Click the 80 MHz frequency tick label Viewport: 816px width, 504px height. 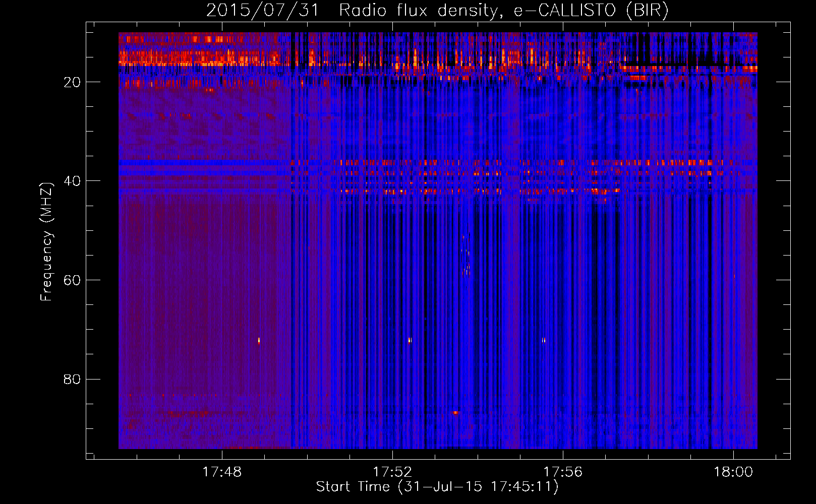(x=72, y=379)
